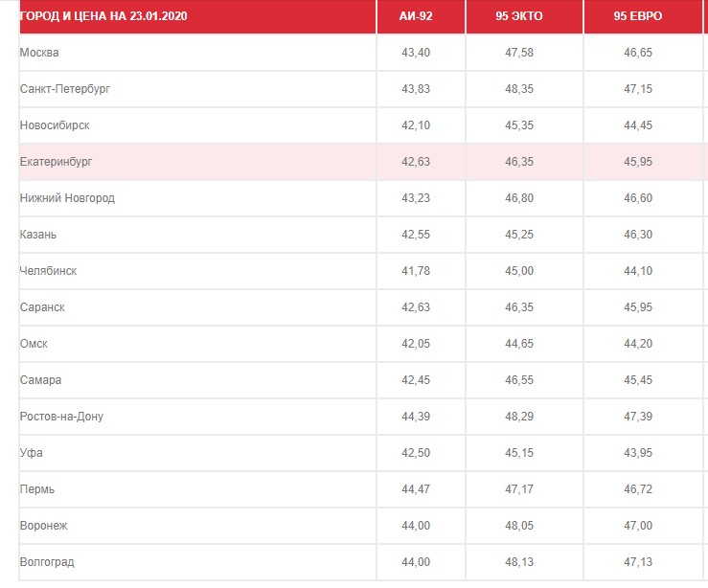
Task: Click Санкт-Петербург 95 ЕВРО price 47,15
Action: (638, 89)
